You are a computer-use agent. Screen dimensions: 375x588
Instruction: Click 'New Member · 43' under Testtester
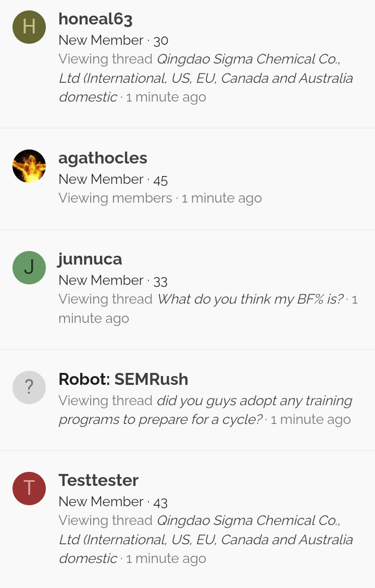(113, 502)
